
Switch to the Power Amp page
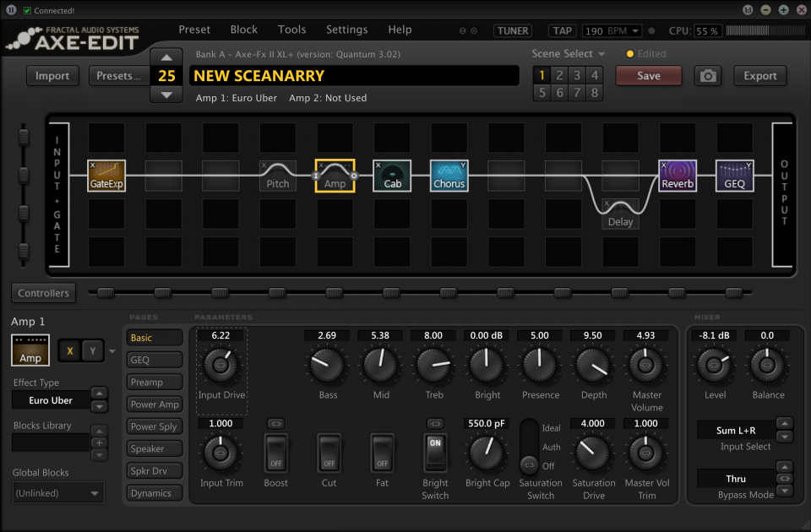155,404
